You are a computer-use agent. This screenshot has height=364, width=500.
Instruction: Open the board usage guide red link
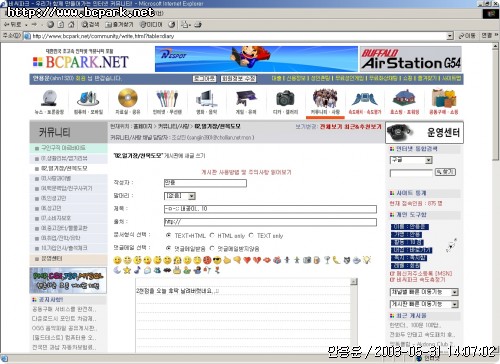[x=246, y=172]
